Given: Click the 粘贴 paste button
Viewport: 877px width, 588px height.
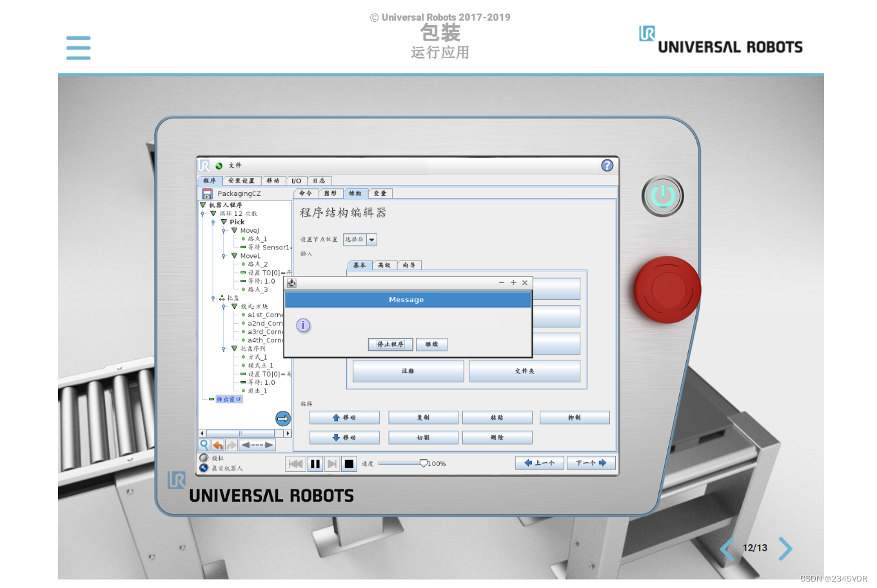Looking at the screenshot, I should coord(497,418).
